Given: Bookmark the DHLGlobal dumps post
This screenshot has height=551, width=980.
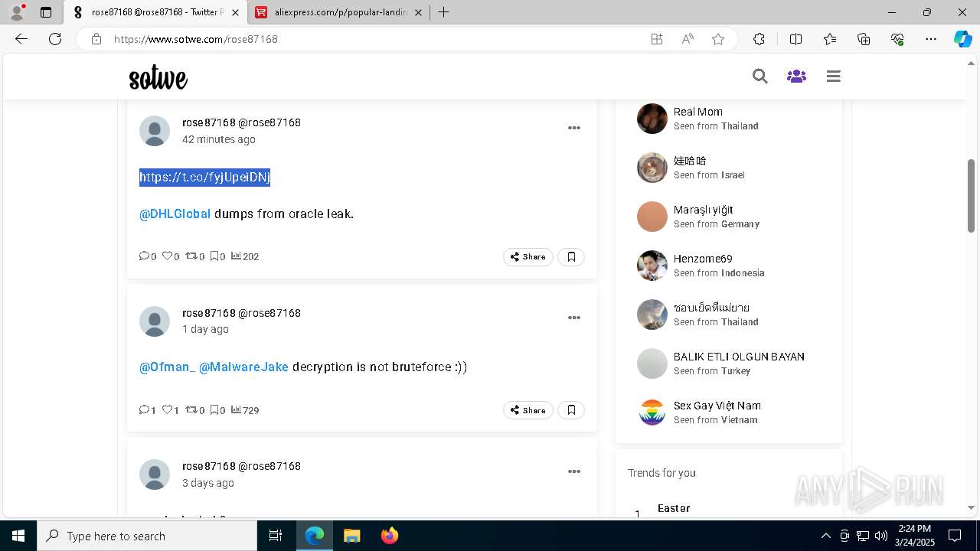Looking at the screenshot, I should click(571, 256).
